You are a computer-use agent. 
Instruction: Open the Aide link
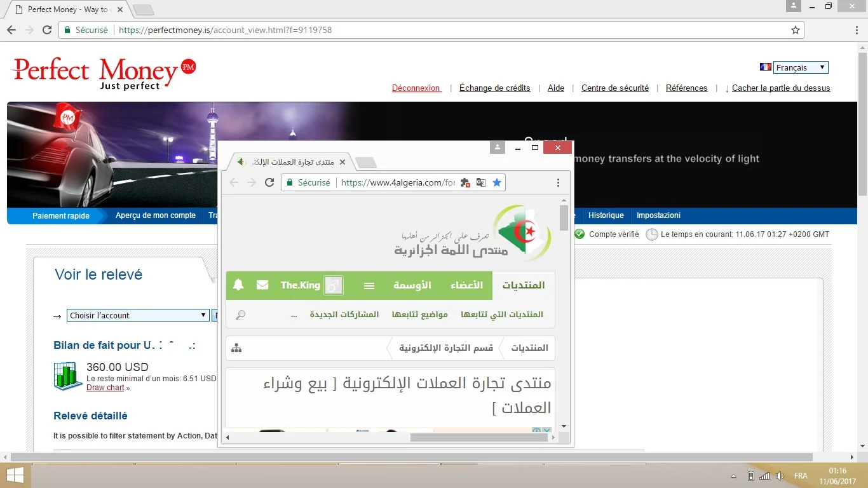pos(556,88)
